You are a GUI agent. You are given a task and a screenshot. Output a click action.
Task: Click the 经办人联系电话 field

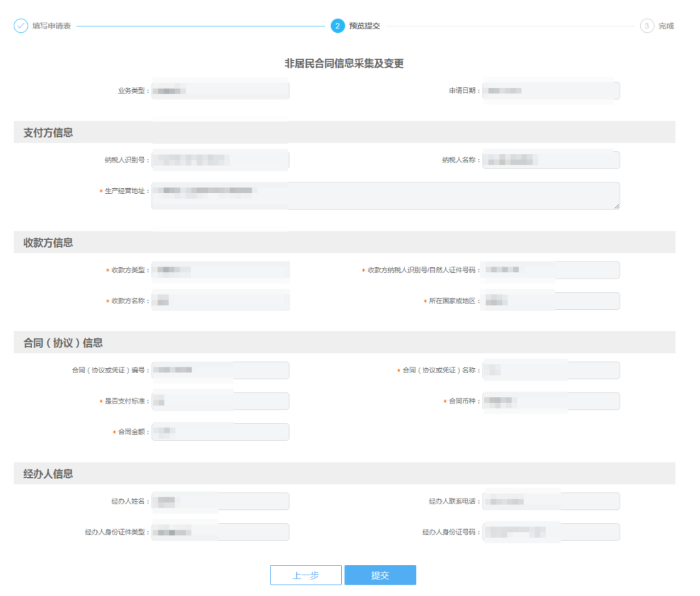tap(551, 501)
